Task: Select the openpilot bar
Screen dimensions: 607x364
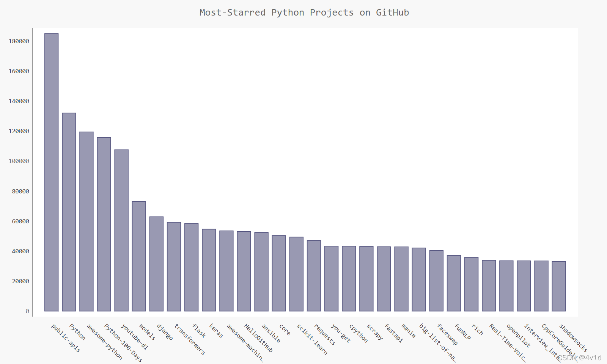Action: [x=506, y=286]
